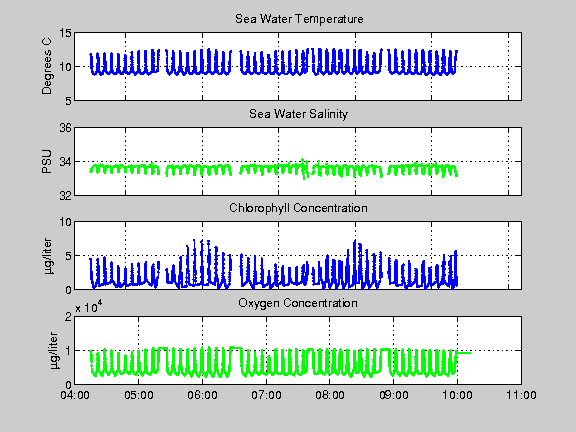
Task: Click the 08:00 time tick label
Action: 330,395
